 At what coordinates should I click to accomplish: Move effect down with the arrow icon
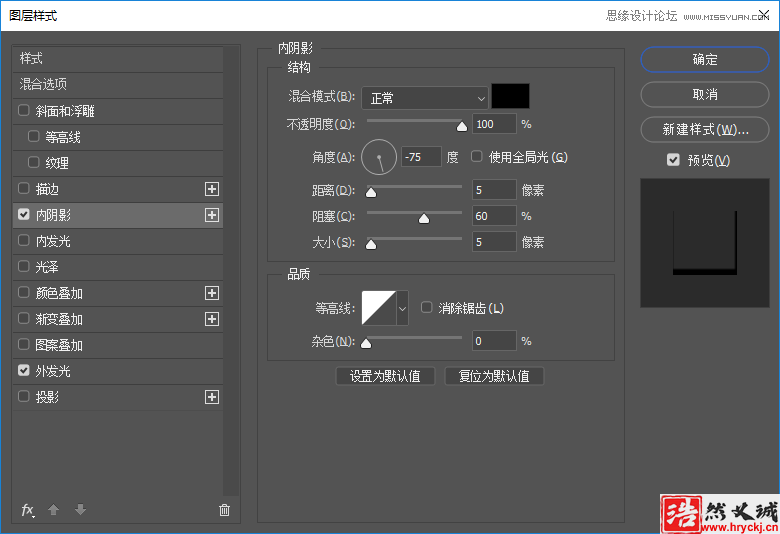80,510
